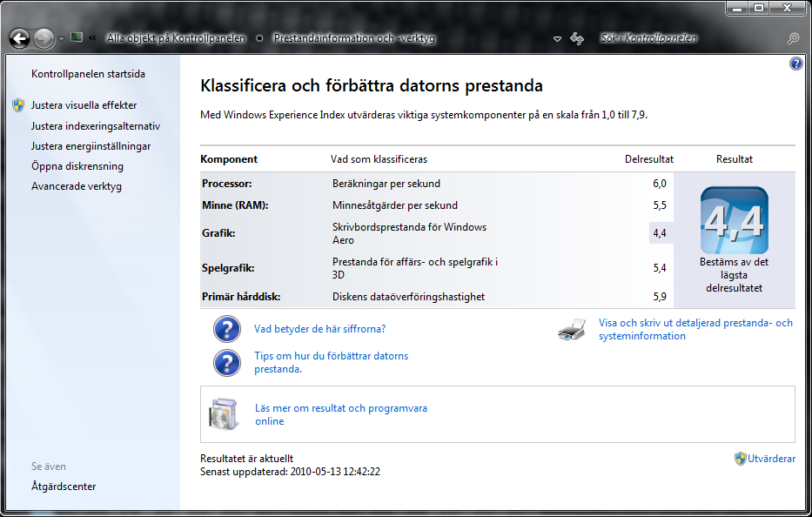812x517 pixels.
Task: Click question icon beside 'Tips om hur du förbättrar'
Action: [227, 363]
